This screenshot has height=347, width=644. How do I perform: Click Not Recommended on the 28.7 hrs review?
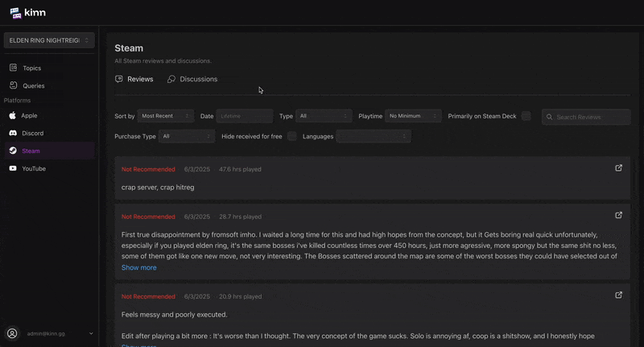[148, 217]
